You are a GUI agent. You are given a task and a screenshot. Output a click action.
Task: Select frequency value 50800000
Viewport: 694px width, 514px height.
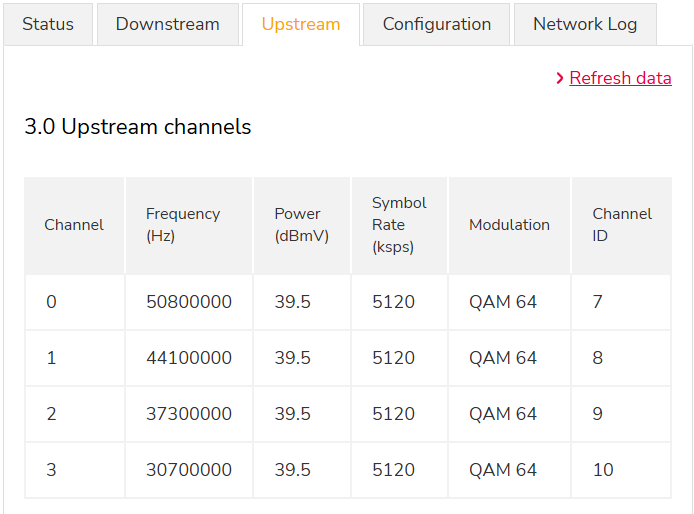pyautogui.click(x=189, y=302)
